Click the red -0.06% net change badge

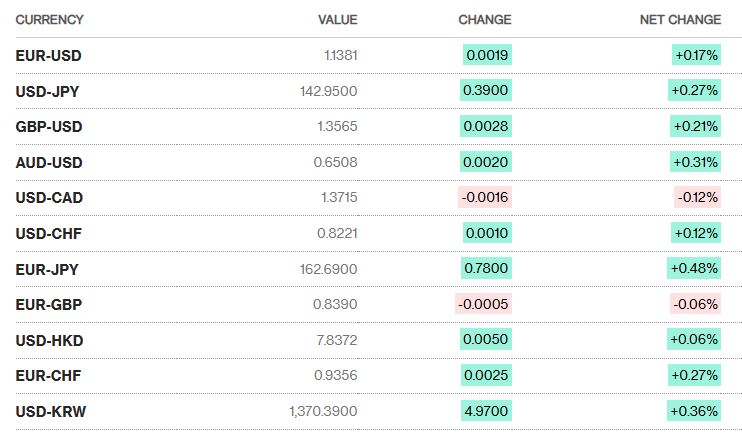coord(697,304)
